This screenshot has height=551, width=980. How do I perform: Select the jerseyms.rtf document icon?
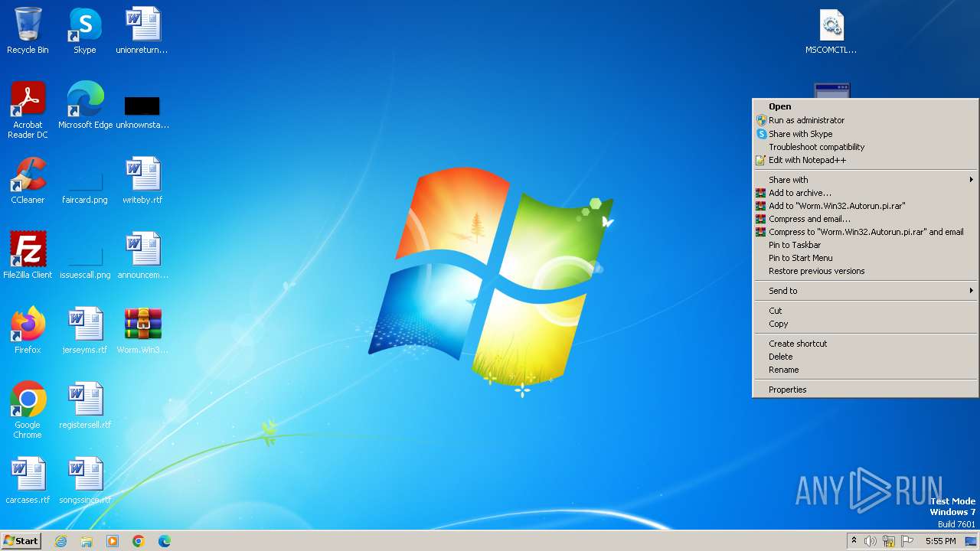[85, 331]
